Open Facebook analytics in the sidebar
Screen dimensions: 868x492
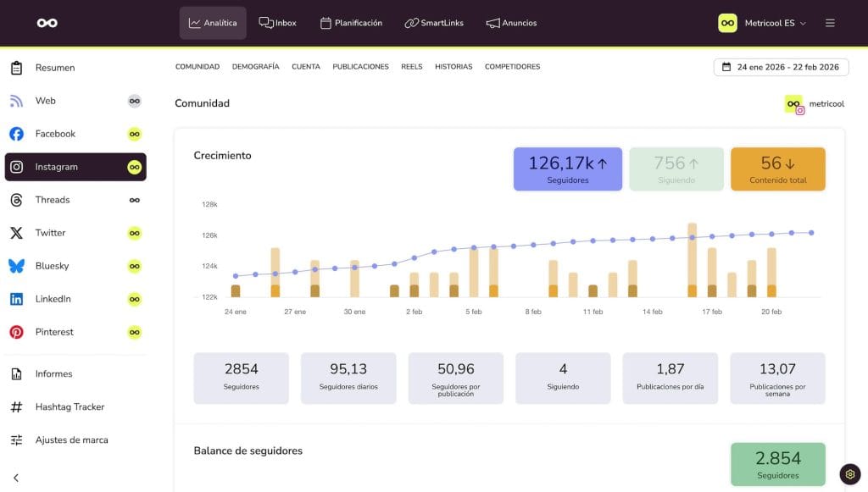55,134
